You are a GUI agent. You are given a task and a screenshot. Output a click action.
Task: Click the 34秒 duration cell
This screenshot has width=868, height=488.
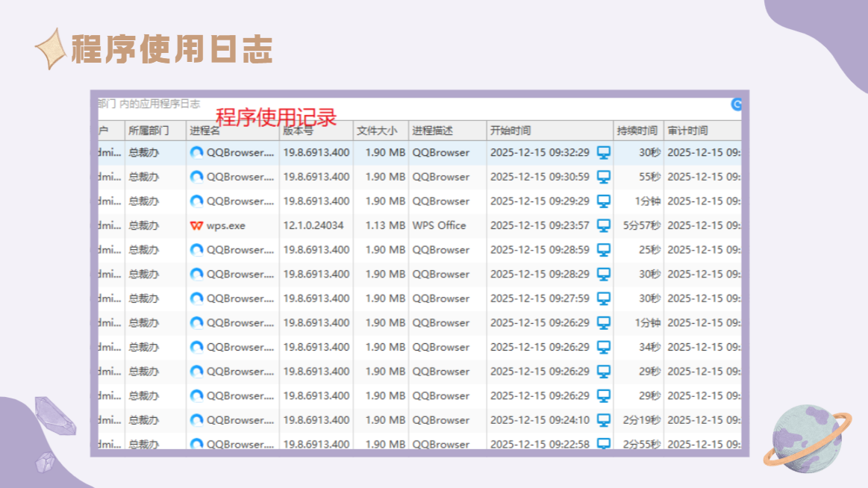tap(650, 348)
